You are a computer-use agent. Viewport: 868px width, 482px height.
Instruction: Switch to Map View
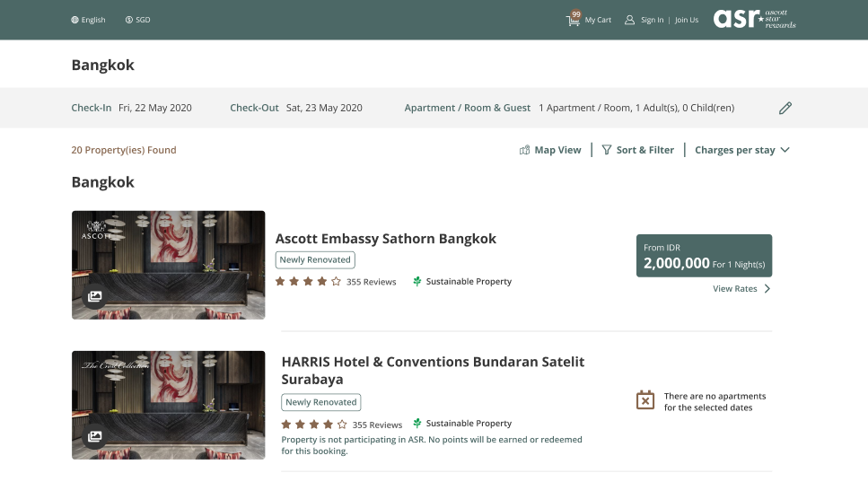coord(550,150)
